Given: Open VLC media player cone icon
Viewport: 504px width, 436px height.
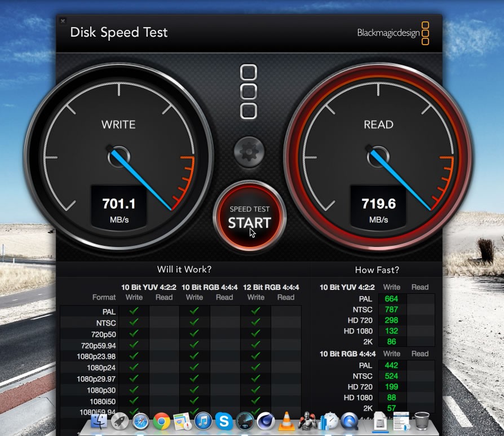Looking at the screenshot, I should pos(286,421).
